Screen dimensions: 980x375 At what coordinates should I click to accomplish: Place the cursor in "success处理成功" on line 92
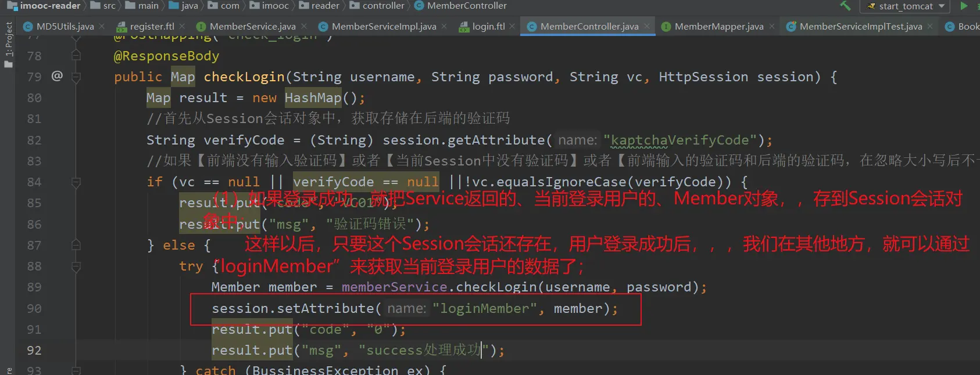point(424,350)
